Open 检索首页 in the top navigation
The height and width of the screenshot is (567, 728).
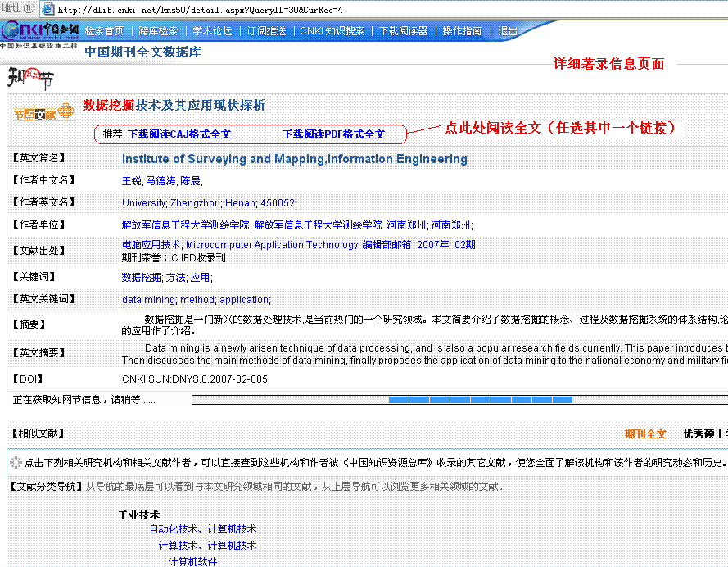pyautogui.click(x=105, y=31)
